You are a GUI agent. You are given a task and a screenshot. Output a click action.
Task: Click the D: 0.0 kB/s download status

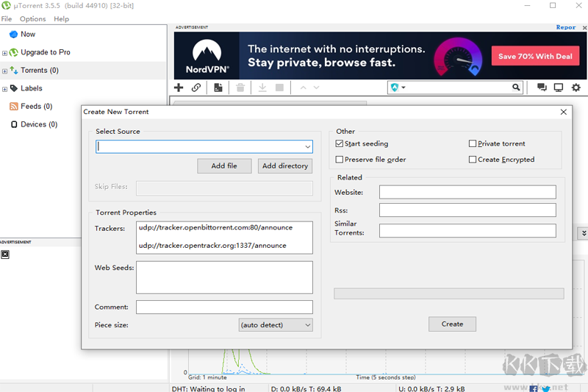(306, 389)
